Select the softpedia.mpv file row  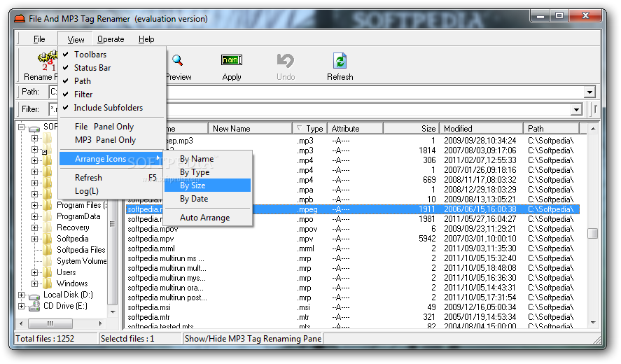coord(352,239)
